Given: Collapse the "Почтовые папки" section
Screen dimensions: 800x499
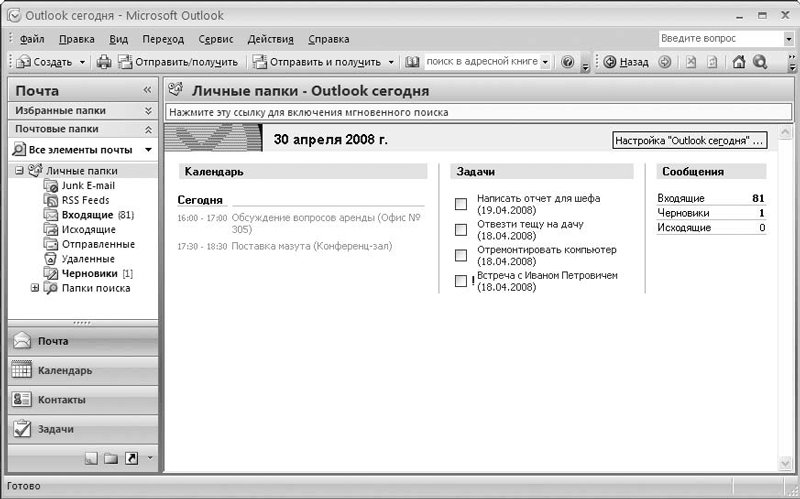Looking at the screenshot, I should (x=148, y=129).
